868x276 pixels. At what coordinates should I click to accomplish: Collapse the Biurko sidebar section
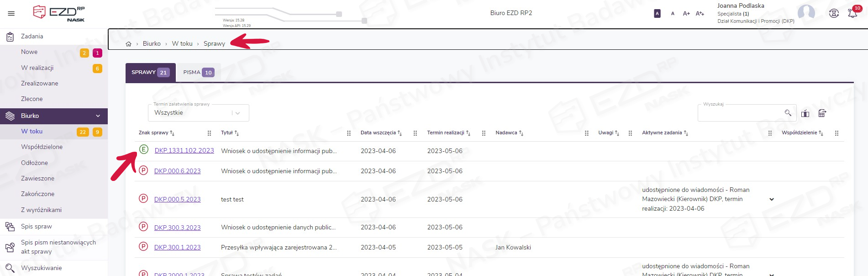tap(98, 116)
